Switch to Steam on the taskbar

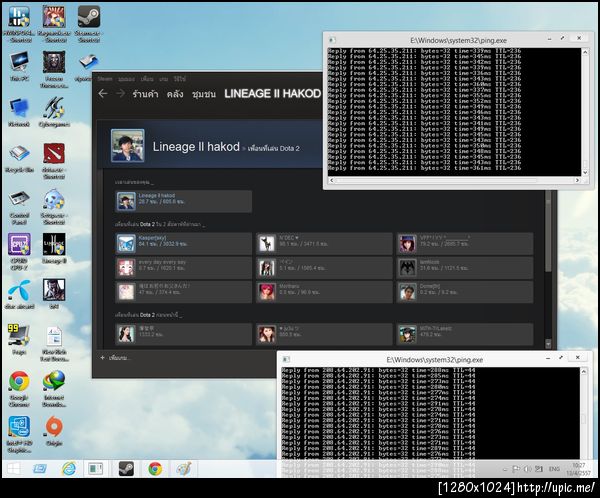click(x=126, y=469)
